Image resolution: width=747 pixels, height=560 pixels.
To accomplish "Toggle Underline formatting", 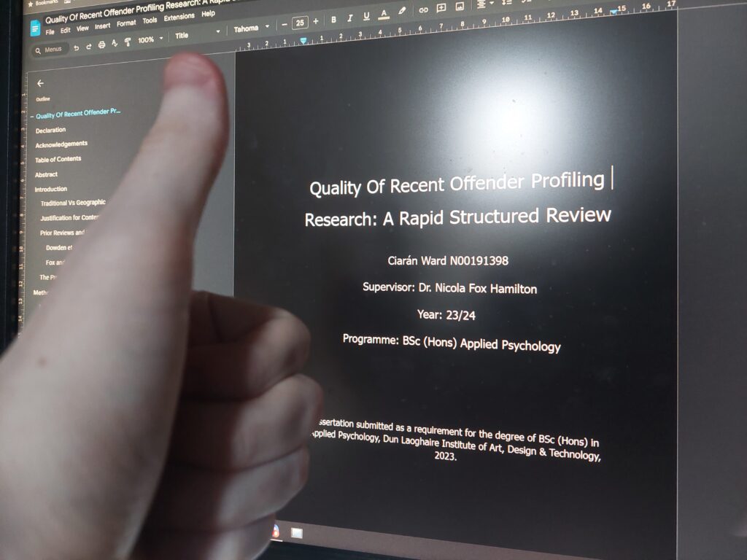I will [x=366, y=17].
